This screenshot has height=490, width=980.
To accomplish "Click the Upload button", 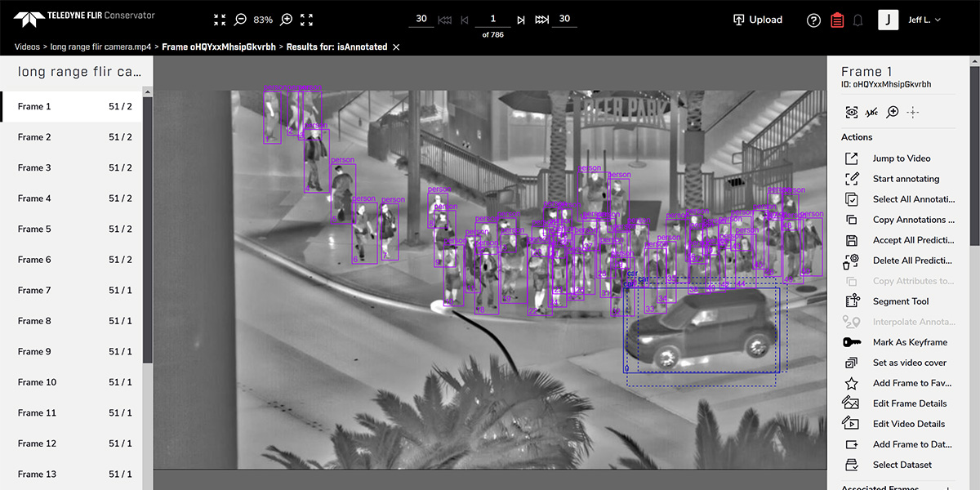I will pos(758,20).
